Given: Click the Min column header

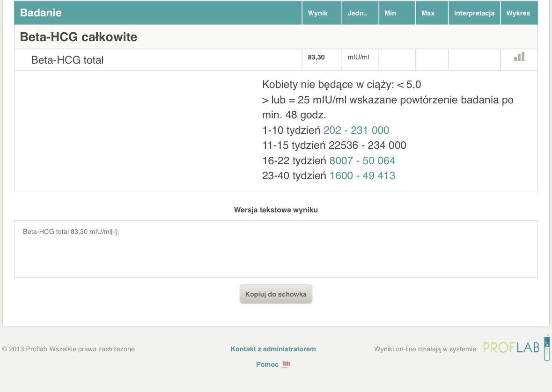Looking at the screenshot, I should point(390,13).
